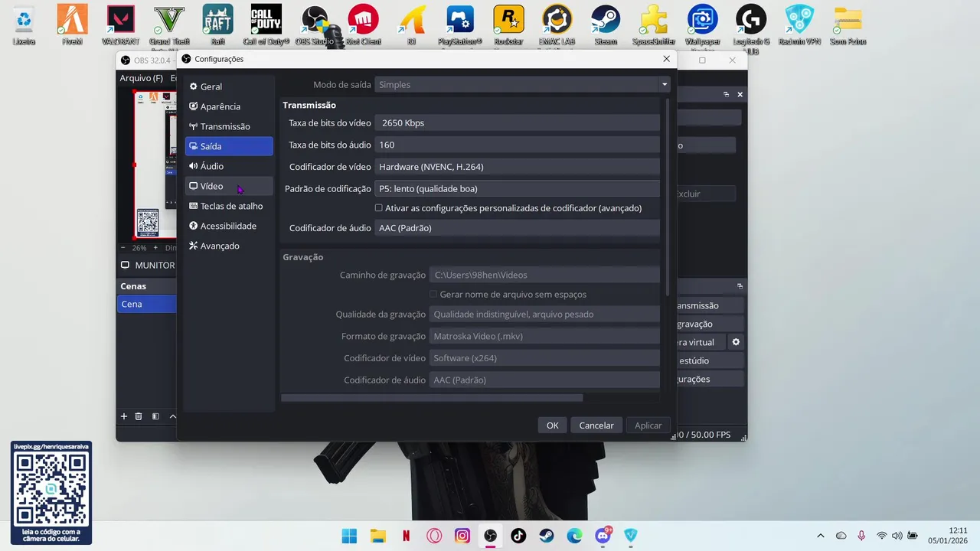This screenshot has height=551, width=980.
Task: Open Instagram from the taskbar
Action: coord(462,536)
